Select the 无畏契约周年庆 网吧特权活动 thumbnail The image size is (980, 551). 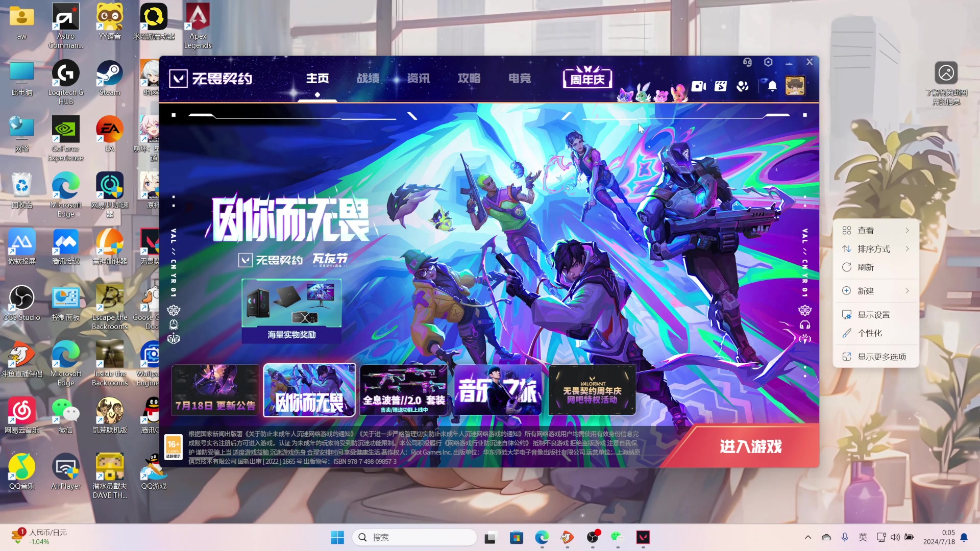[x=592, y=390]
